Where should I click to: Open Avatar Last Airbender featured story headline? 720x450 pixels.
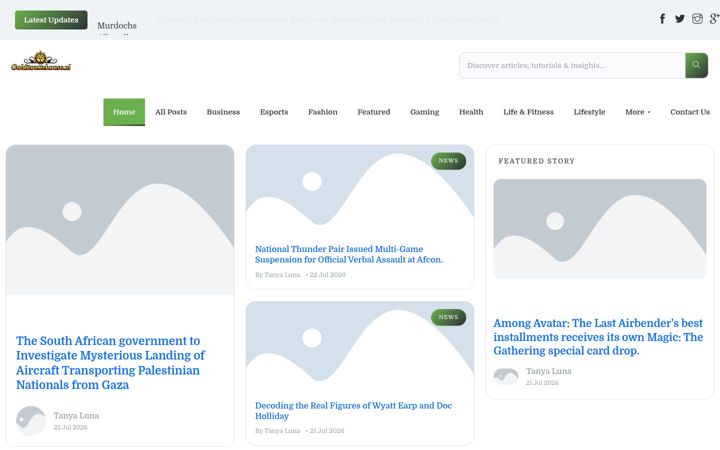click(598, 337)
